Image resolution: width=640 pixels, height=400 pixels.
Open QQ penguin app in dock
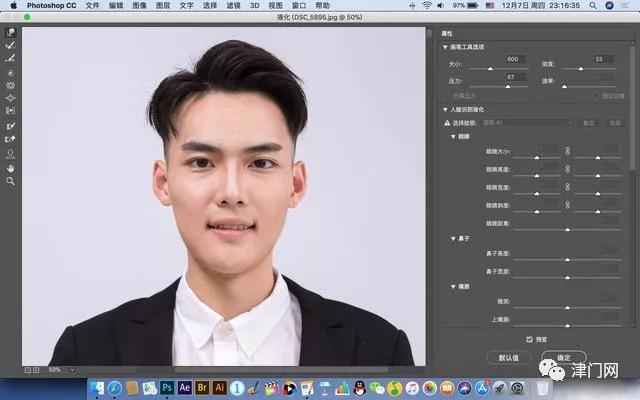click(360, 388)
